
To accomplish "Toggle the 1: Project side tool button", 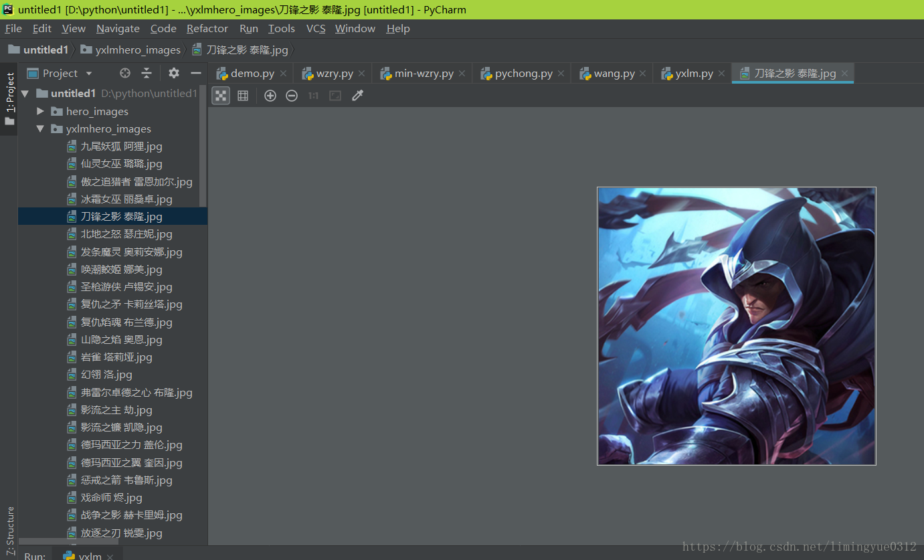I will click(9, 99).
